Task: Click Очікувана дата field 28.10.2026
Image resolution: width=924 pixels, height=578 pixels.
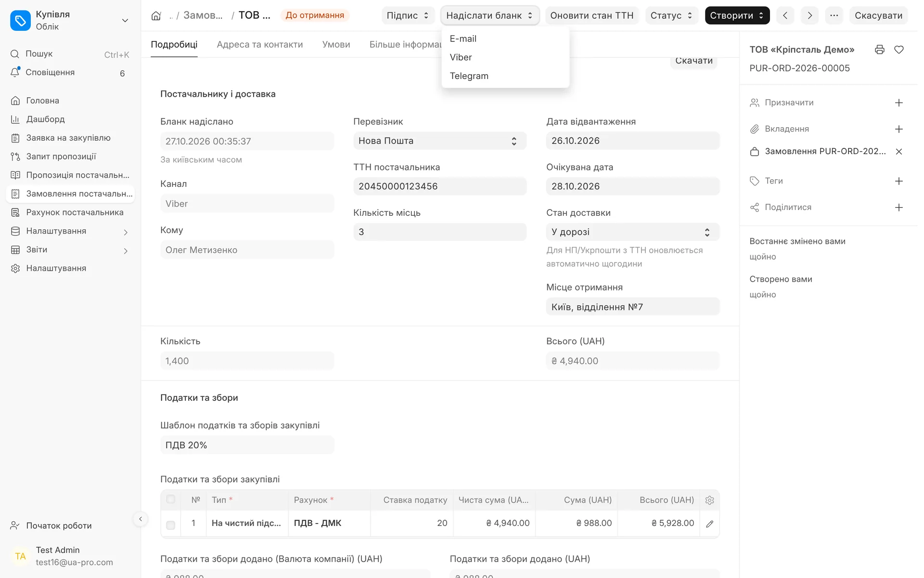Action: pos(632,186)
